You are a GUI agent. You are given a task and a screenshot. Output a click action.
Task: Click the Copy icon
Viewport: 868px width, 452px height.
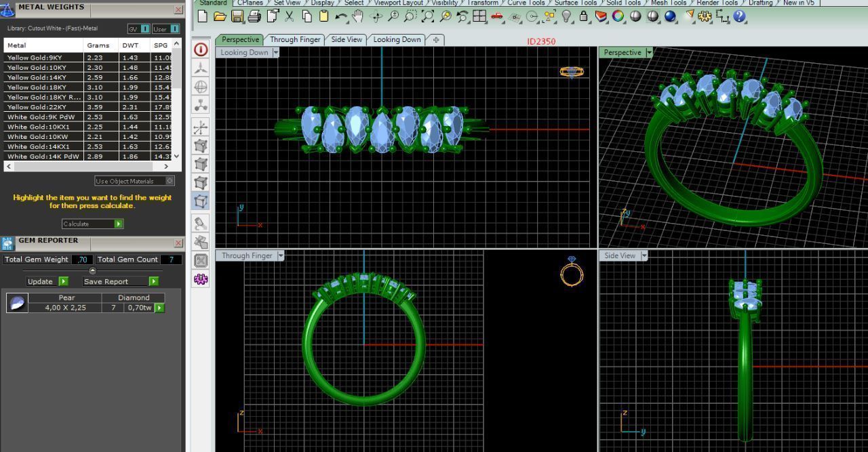pos(307,16)
